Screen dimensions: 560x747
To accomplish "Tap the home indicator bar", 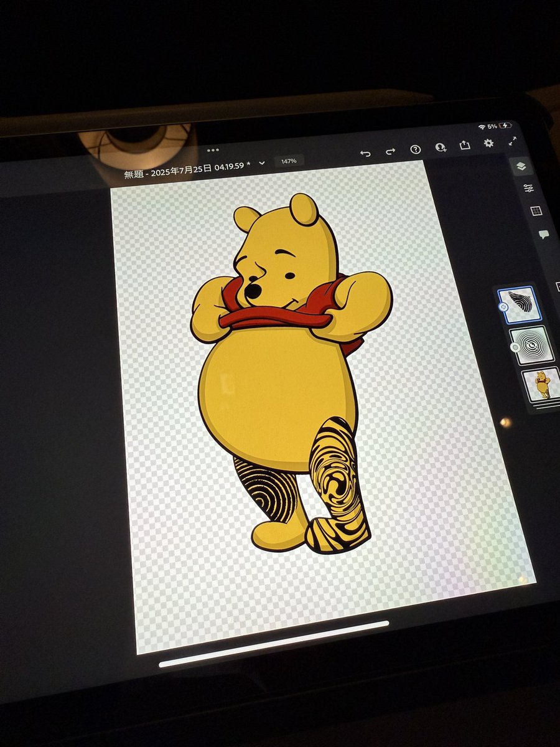I will 274,643.
